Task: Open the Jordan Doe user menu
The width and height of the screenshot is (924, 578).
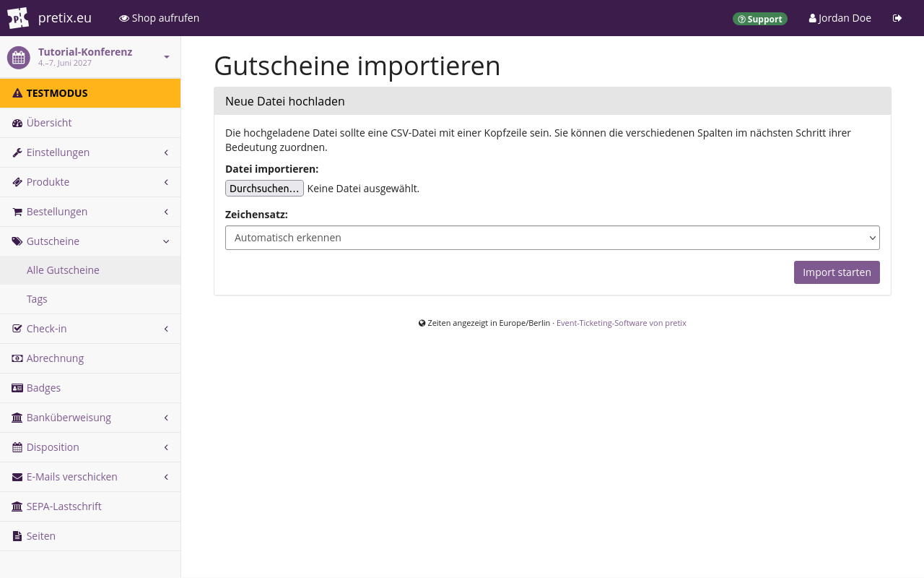Action: point(840,18)
